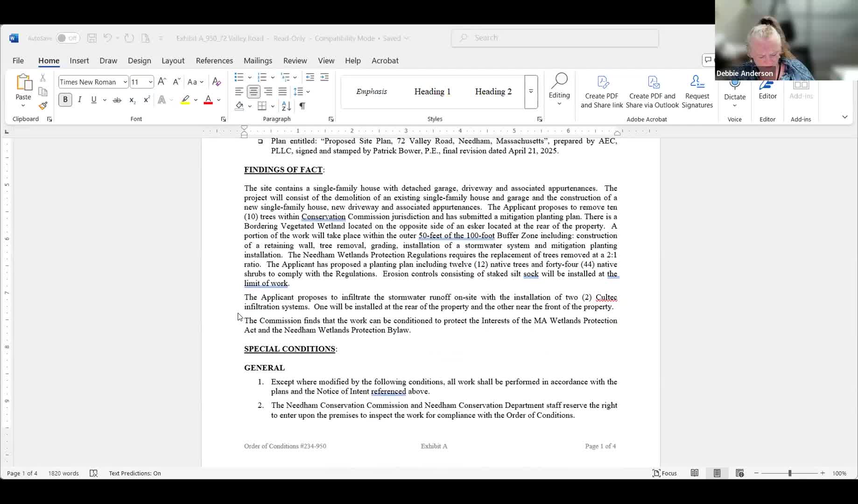The width and height of the screenshot is (858, 504).
Task: Toggle the AutoSave switch
Action: pyautogui.click(x=68, y=38)
